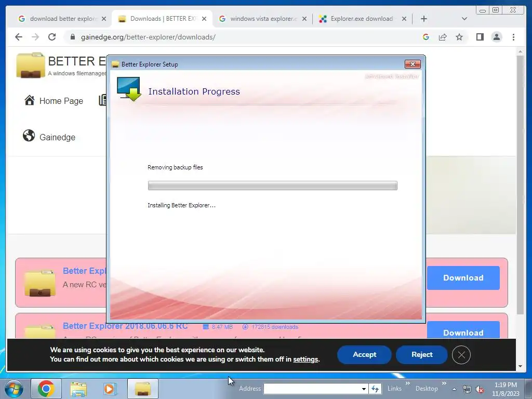The image size is (532, 399).
Task: Click taskbar Address refresh button
Action: (375, 389)
